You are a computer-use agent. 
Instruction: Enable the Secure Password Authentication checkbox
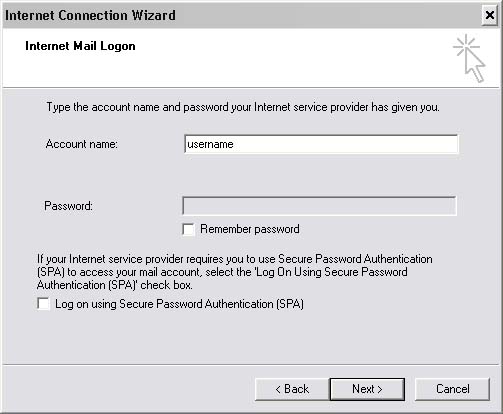(43, 304)
